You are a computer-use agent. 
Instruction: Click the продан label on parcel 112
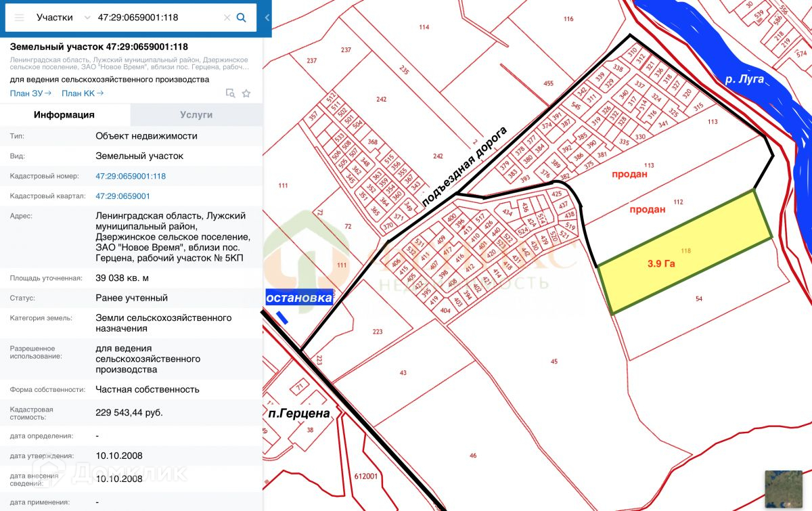[x=648, y=209]
